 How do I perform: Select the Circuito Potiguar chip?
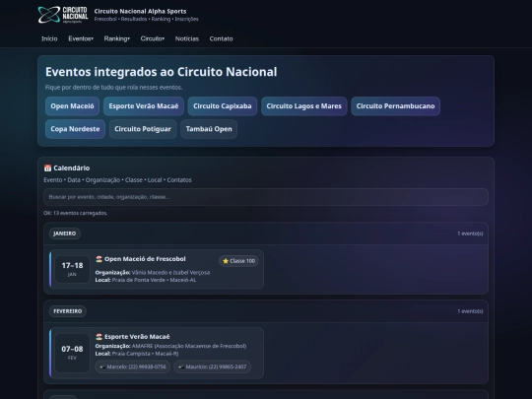(143, 129)
